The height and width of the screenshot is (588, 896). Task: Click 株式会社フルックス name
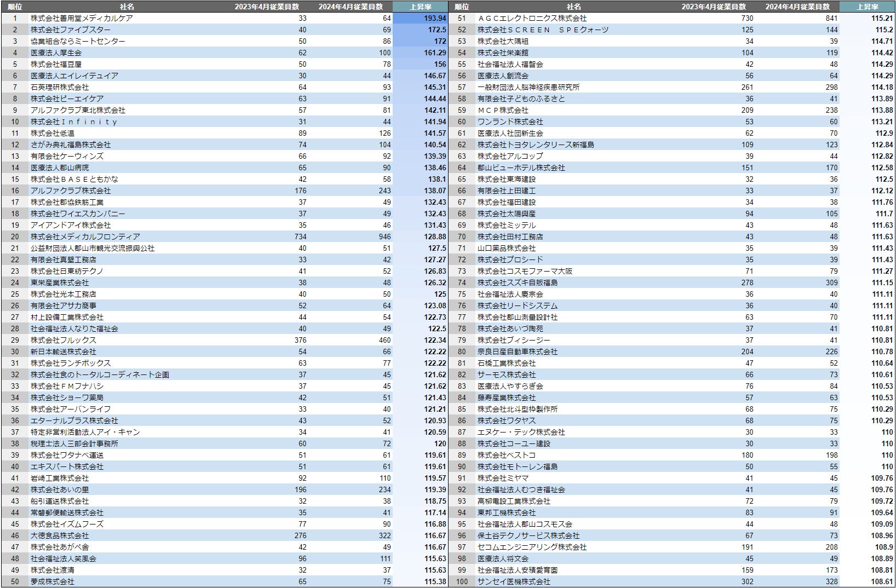point(64,340)
